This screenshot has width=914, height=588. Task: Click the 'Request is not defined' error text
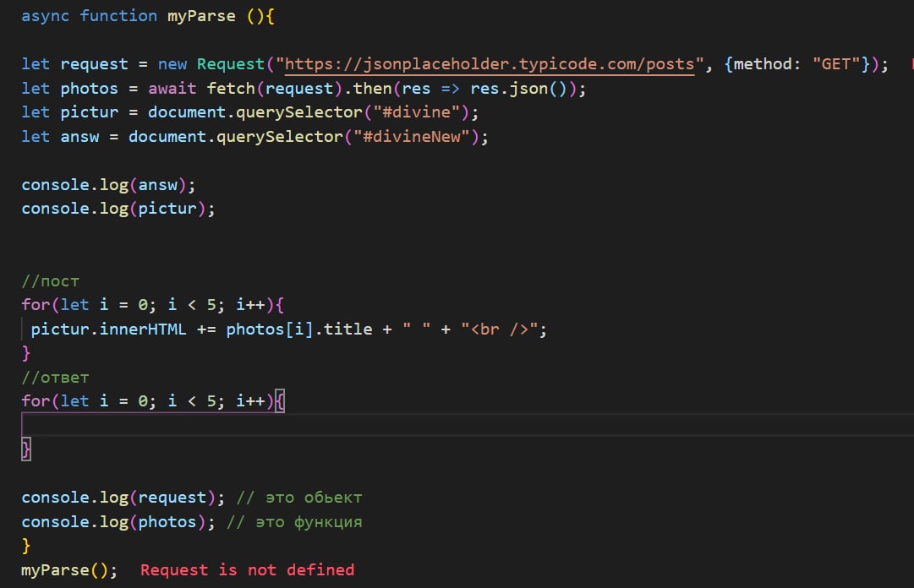coord(247,570)
